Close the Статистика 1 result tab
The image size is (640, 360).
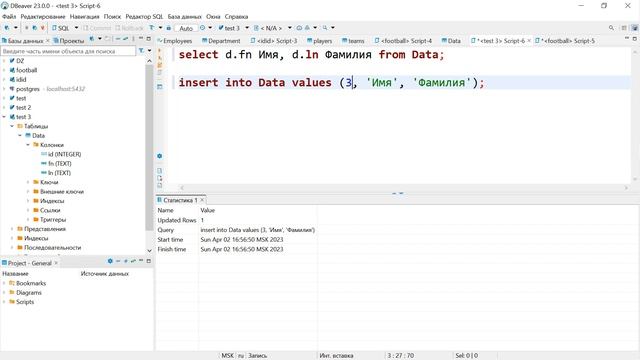pyautogui.click(x=202, y=200)
